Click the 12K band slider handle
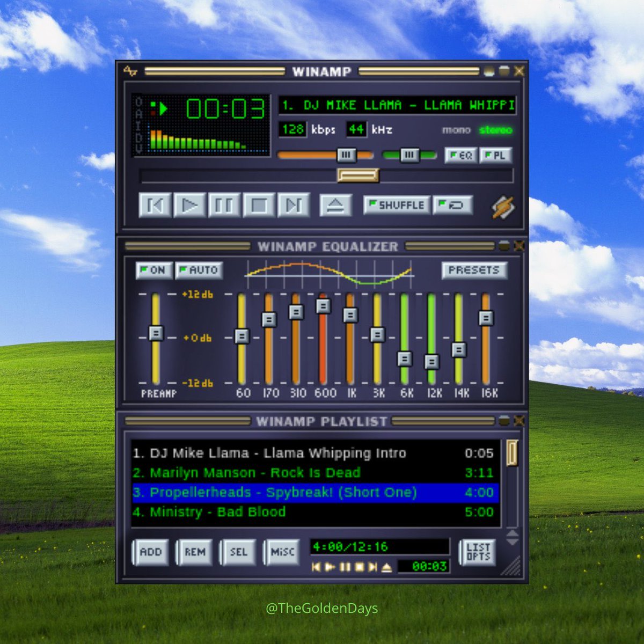The height and width of the screenshot is (644, 644). pyautogui.click(x=432, y=362)
